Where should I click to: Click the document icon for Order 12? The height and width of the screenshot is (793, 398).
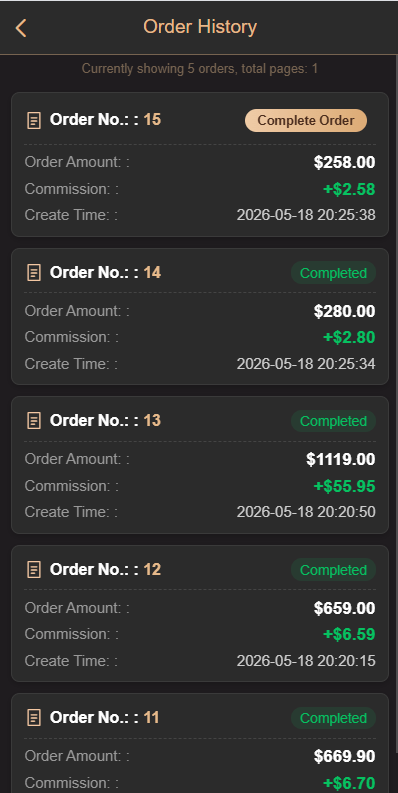(34, 570)
